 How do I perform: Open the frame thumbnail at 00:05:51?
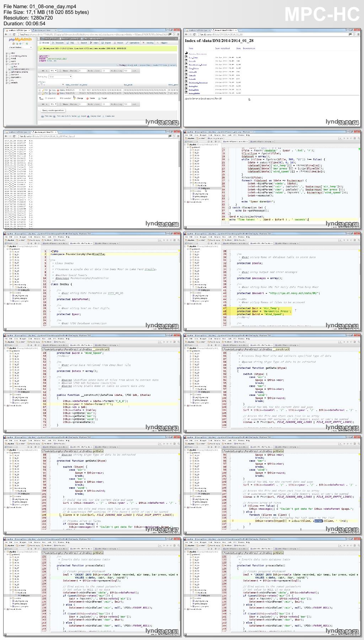pos(92,587)
